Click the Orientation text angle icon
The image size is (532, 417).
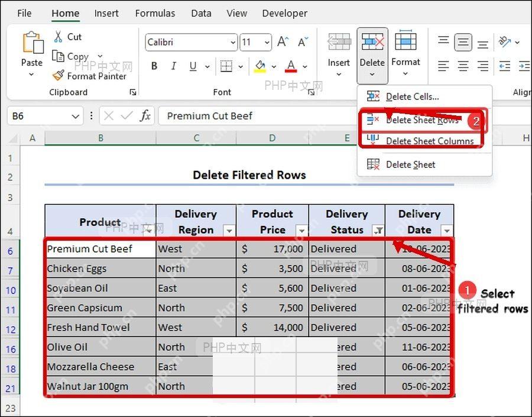(505, 41)
